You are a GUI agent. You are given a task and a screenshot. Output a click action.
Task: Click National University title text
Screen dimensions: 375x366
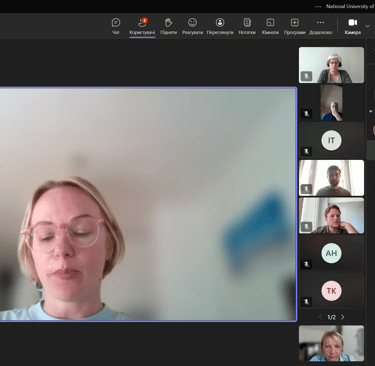tap(350, 6)
